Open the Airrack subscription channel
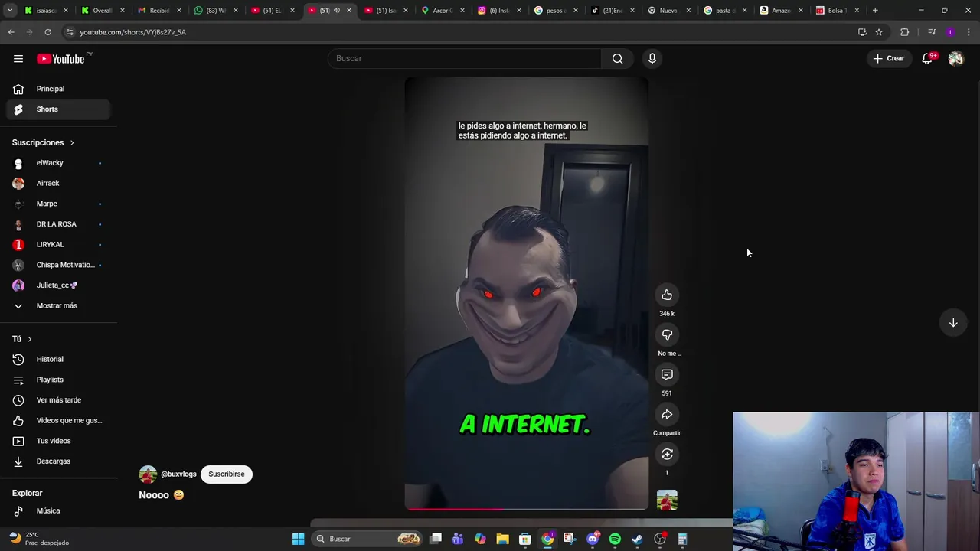Image resolution: width=980 pixels, height=551 pixels. [58, 183]
